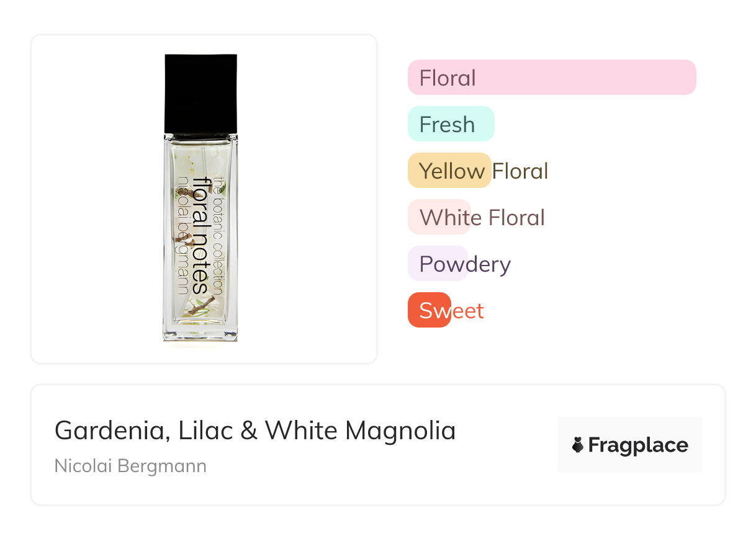The image size is (756, 536).
Task: Click the pale pink White accord swatch
Action: tap(439, 217)
